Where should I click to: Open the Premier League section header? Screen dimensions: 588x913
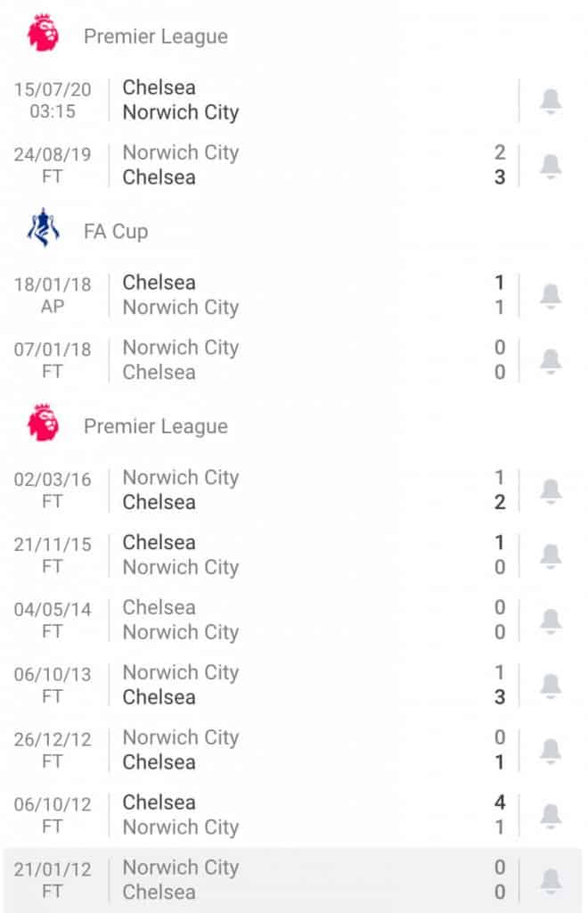tap(156, 36)
